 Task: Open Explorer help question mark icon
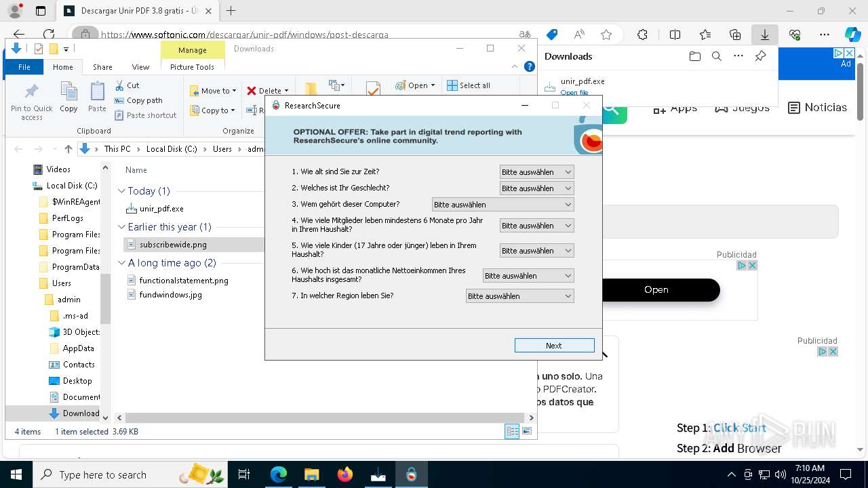pos(530,66)
